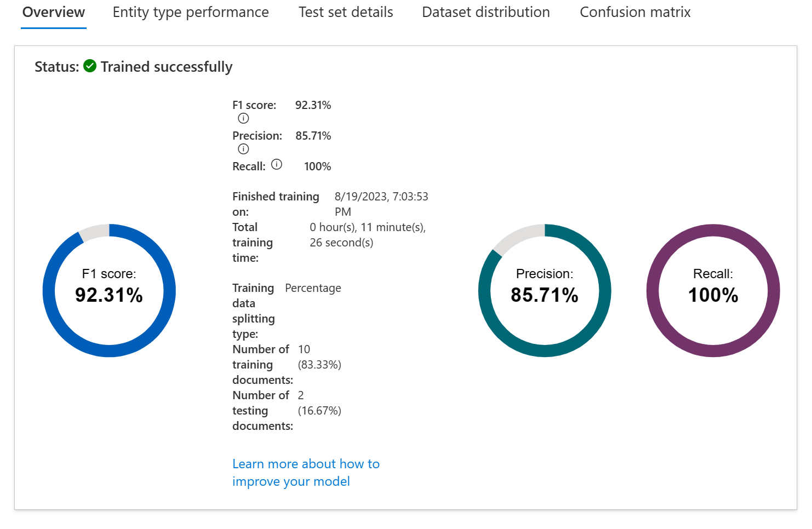Switch to the Overview tab

pos(54,12)
